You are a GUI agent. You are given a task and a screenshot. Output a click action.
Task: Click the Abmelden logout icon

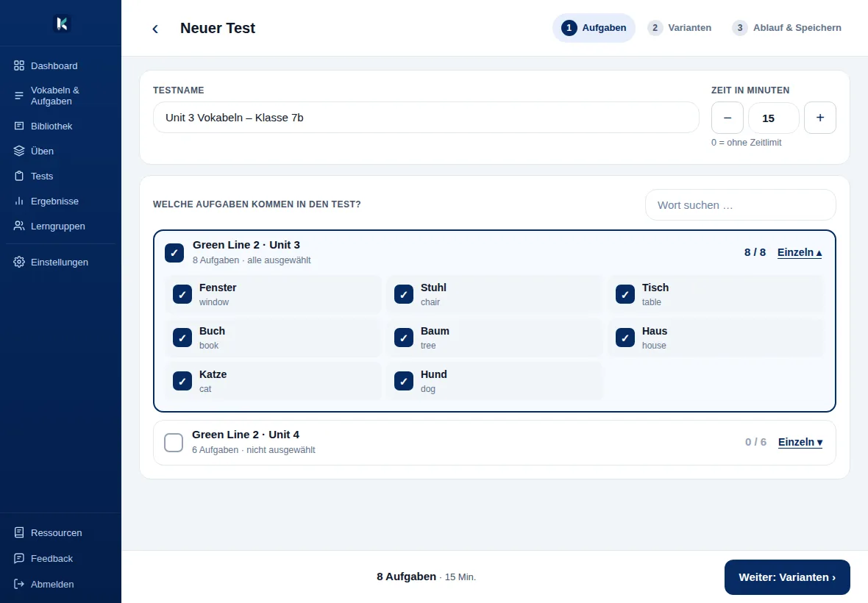tap(19, 584)
